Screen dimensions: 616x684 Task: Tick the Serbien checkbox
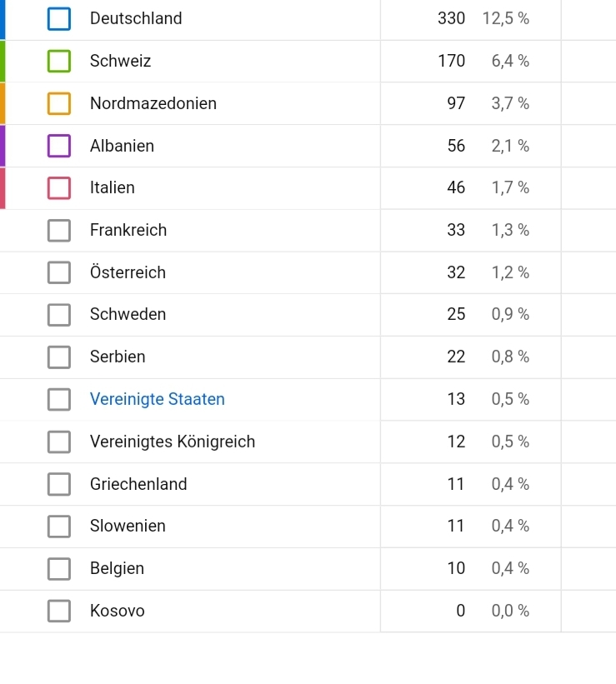[x=59, y=357]
